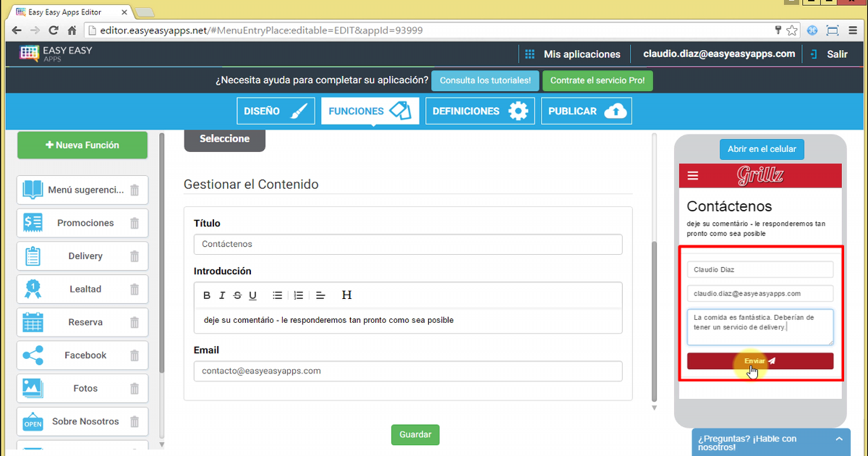Insert a bulleted list in editor

pos(277,295)
